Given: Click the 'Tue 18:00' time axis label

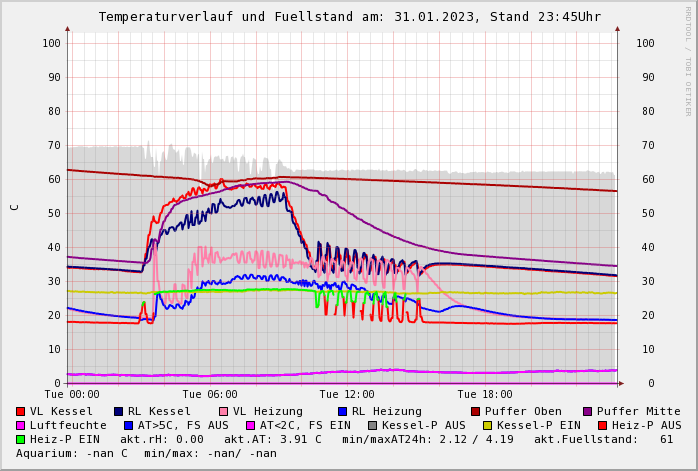Looking at the screenshot, I should pyautogui.click(x=485, y=395).
